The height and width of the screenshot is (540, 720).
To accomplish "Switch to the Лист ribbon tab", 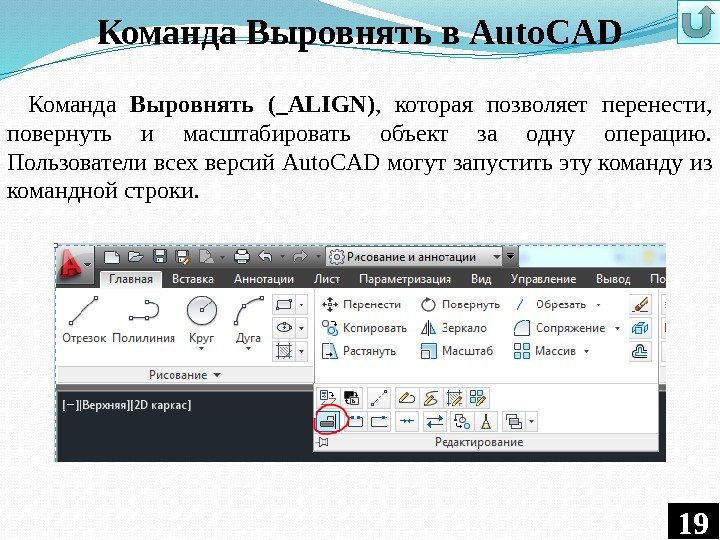I will point(327,279).
